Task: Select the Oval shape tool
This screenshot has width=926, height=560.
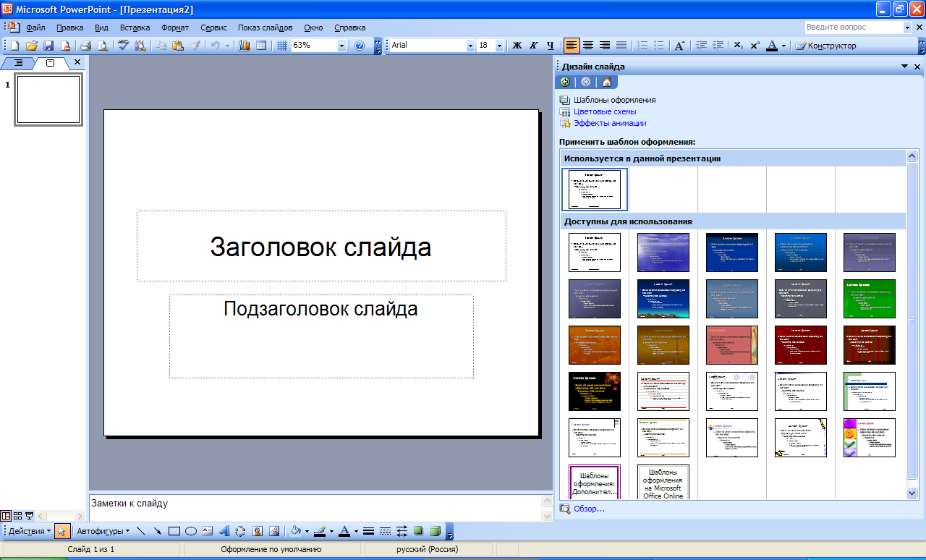Action: coord(191,531)
